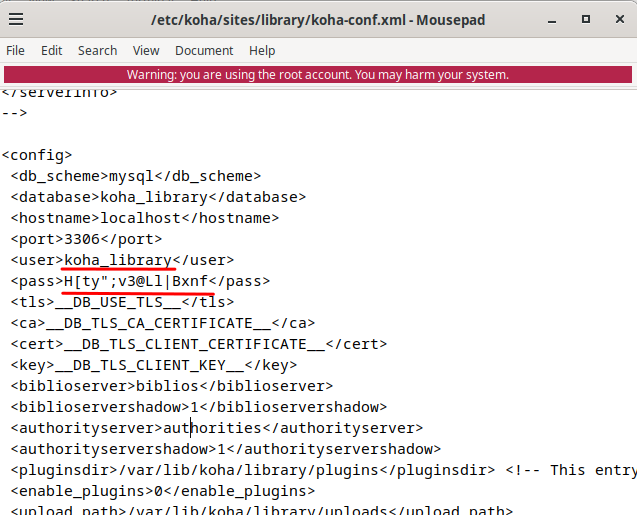The width and height of the screenshot is (637, 515).
Task: Click the port value 3306
Action: pos(82,239)
